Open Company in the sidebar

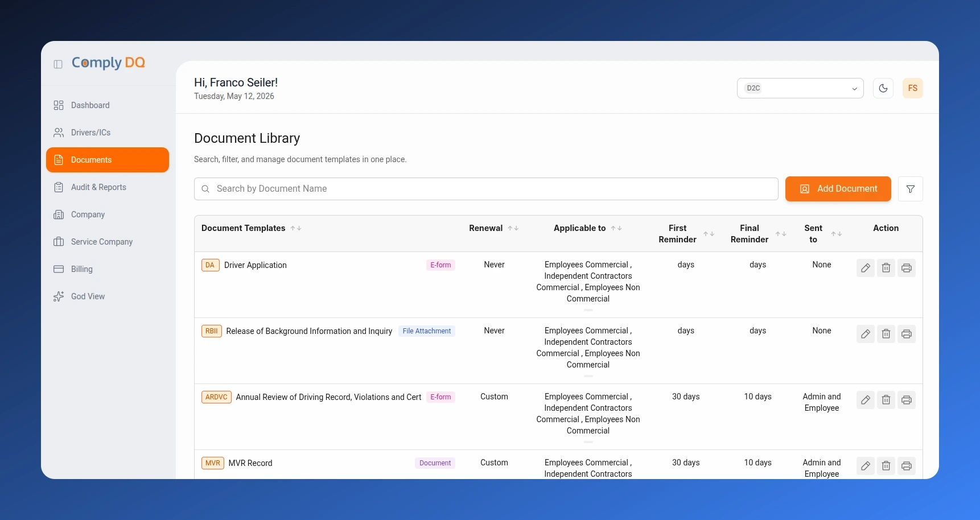(x=108, y=214)
